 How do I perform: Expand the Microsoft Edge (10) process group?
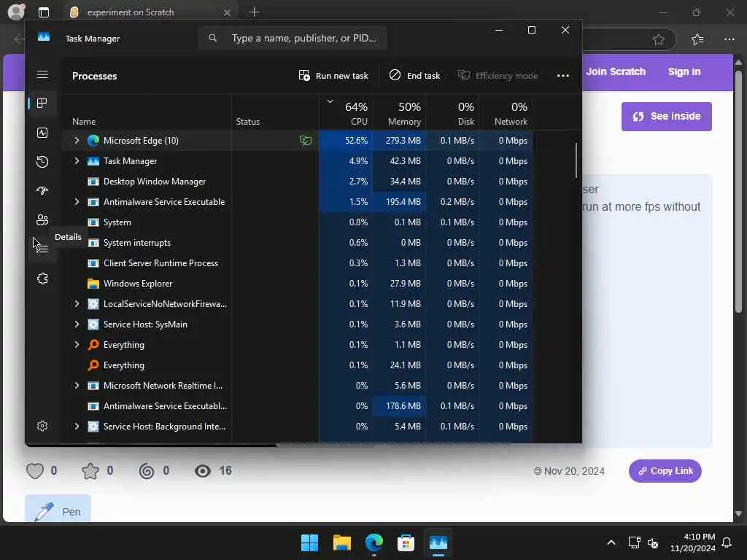(x=77, y=141)
